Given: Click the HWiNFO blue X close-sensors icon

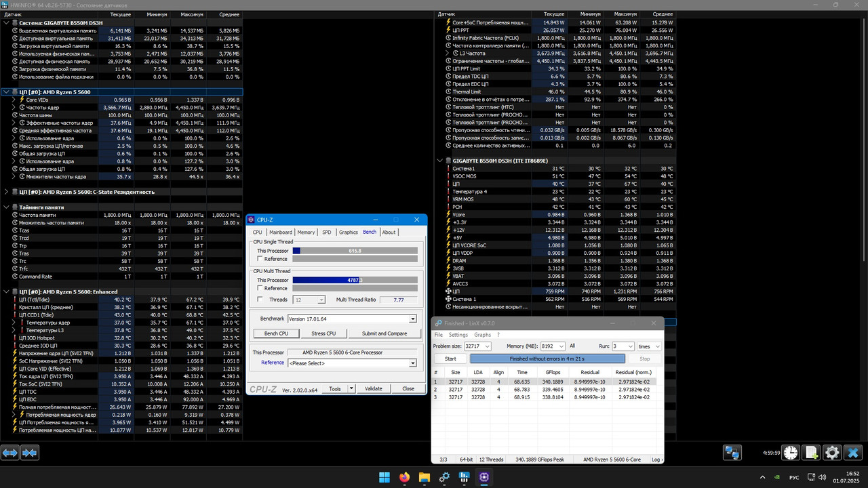Looking at the screenshot, I should click(x=853, y=452).
